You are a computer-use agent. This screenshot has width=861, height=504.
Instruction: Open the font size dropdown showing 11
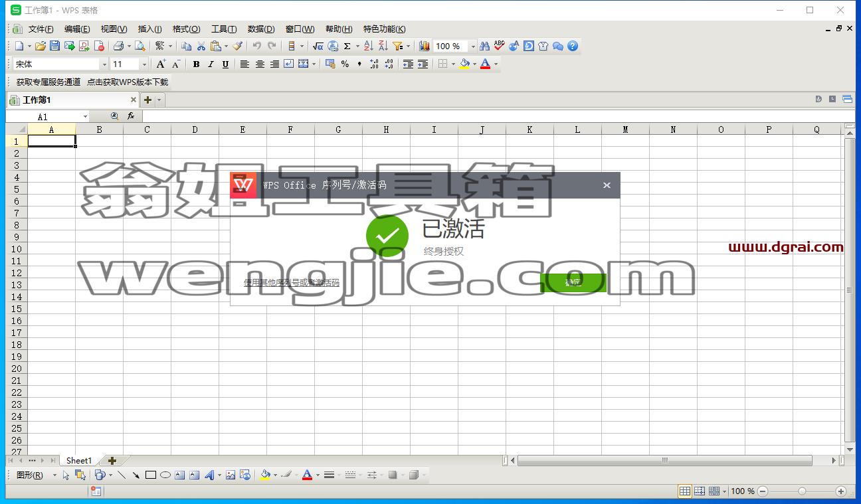[144, 64]
